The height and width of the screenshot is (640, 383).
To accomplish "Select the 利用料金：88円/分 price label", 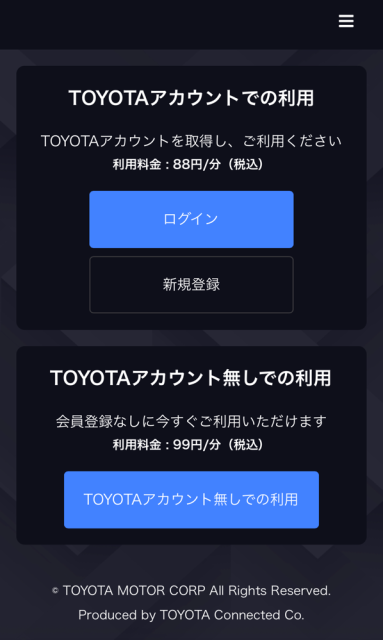I will 167,164.
